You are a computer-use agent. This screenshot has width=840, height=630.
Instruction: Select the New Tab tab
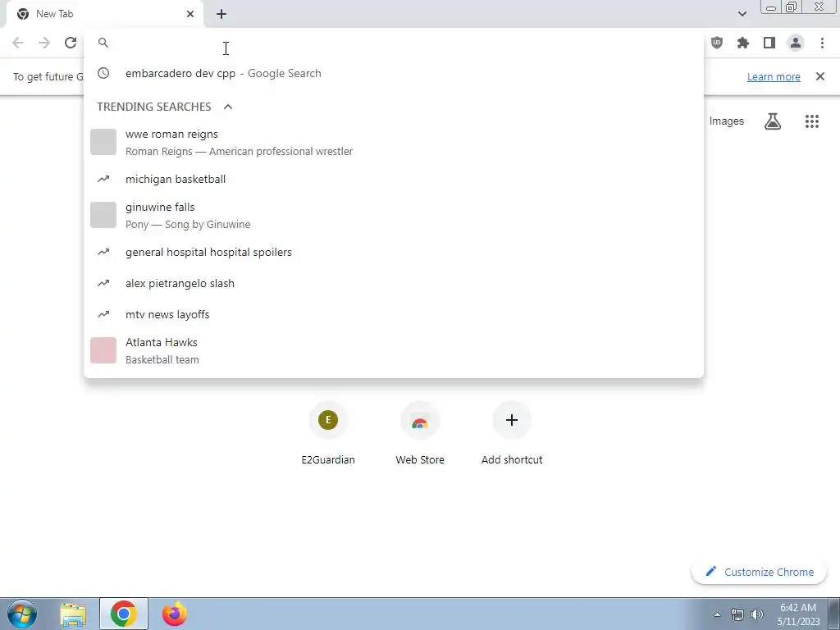(x=106, y=14)
